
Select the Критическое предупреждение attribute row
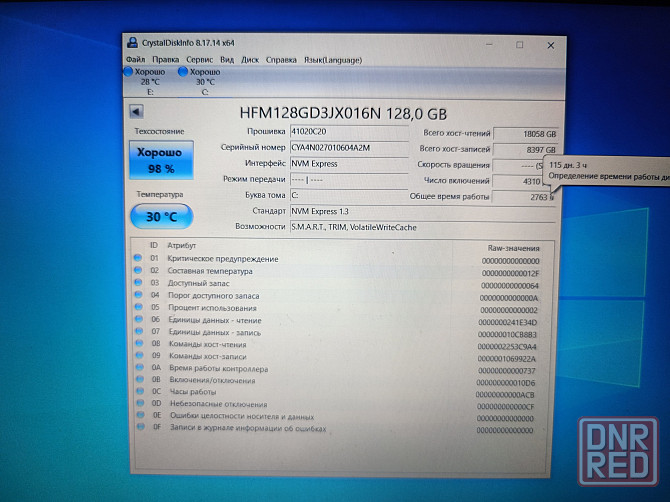tap(336, 259)
